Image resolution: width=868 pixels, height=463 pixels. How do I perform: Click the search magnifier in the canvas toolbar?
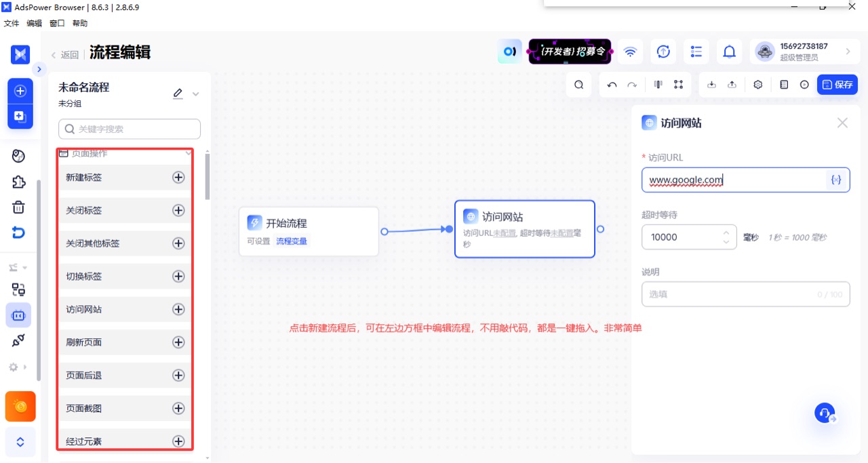tap(579, 85)
